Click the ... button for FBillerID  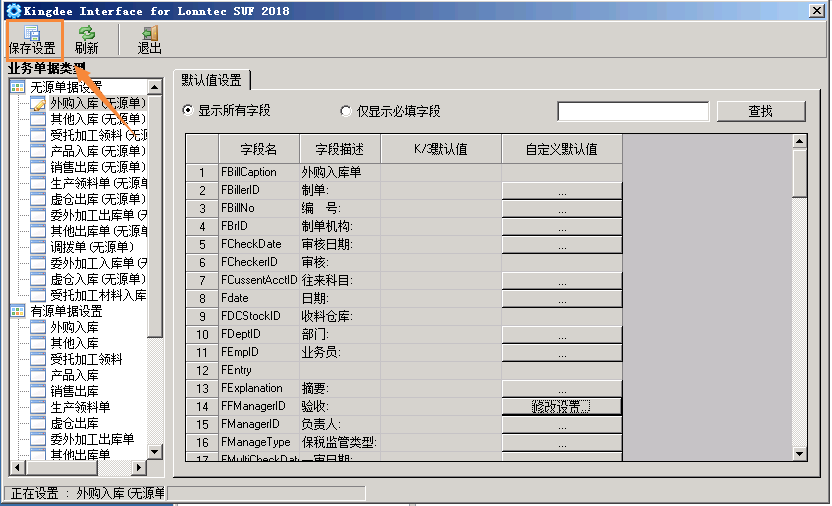tap(562, 191)
